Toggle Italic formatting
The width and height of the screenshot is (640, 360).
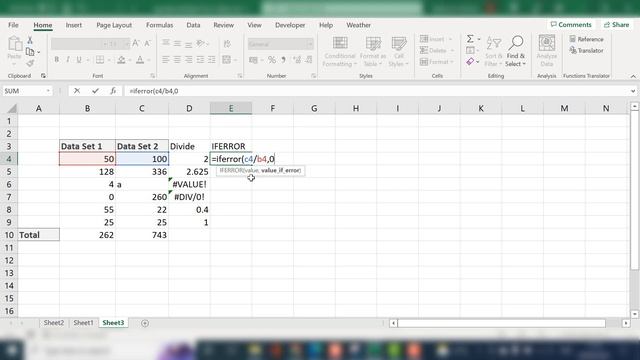coord(68,60)
